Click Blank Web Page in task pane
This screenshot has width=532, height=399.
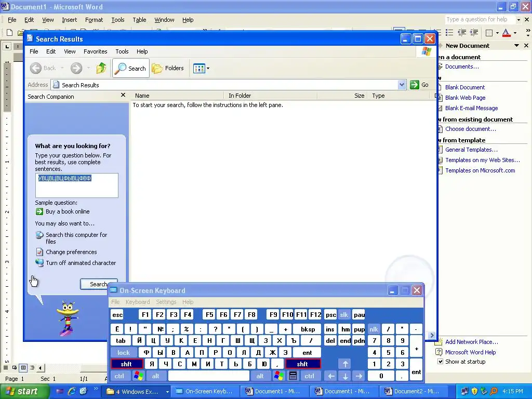tap(465, 98)
